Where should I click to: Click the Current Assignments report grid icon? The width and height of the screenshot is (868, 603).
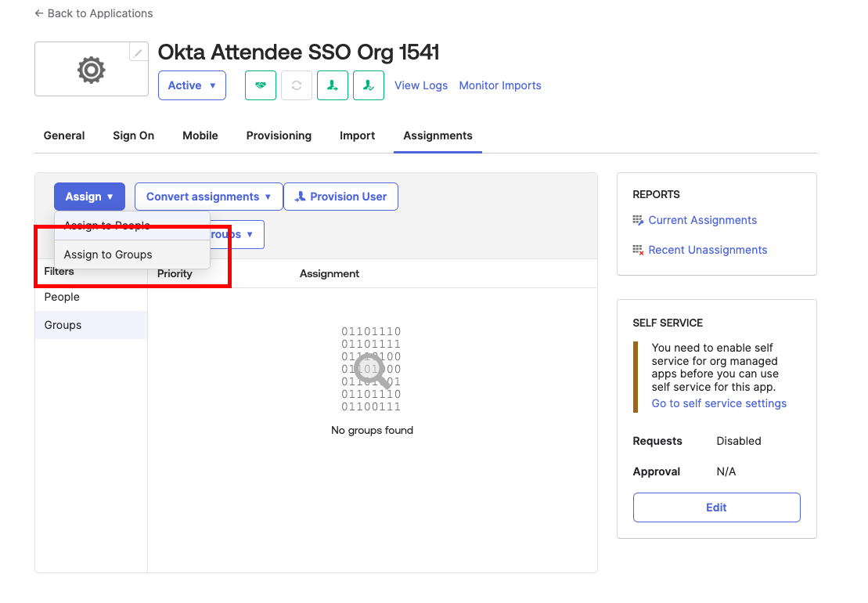pyautogui.click(x=638, y=220)
